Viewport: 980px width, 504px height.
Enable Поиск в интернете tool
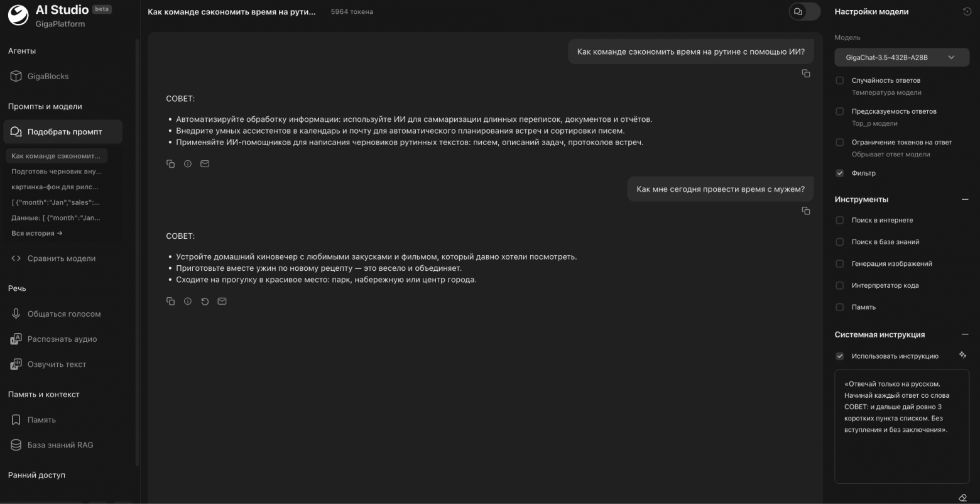pyautogui.click(x=840, y=220)
